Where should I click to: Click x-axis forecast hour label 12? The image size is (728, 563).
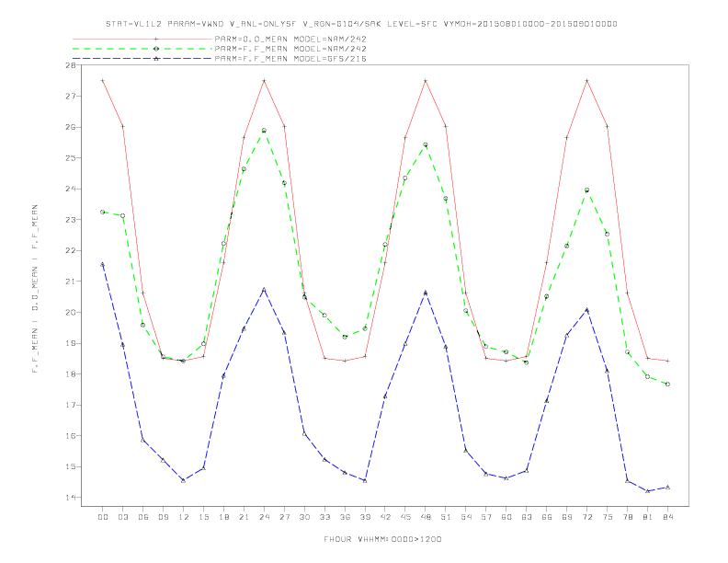pos(184,517)
